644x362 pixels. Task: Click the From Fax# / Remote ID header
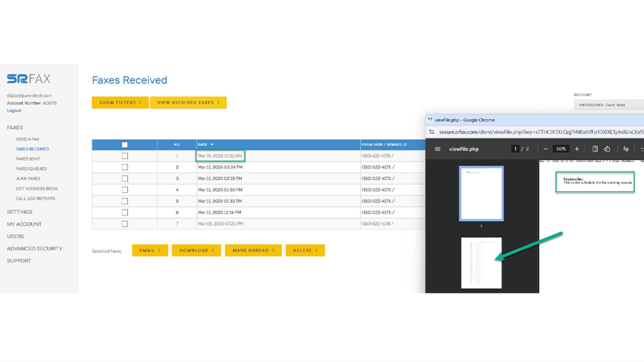pyautogui.click(x=384, y=145)
